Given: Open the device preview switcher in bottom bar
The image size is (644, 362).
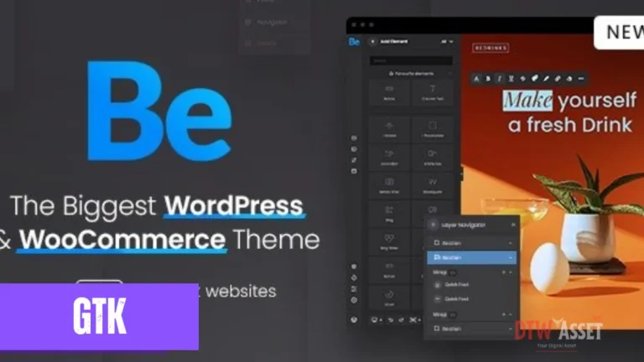Looking at the screenshot, I should click(377, 320).
